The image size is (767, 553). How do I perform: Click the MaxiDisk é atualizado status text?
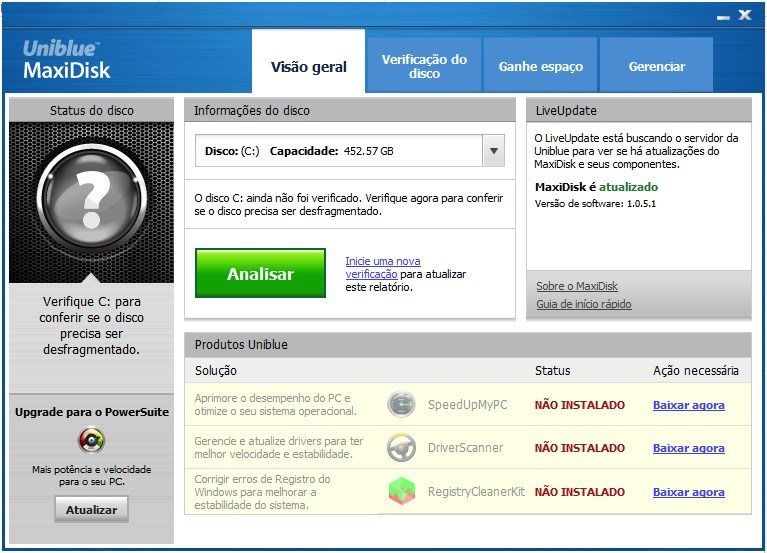[x=596, y=187]
